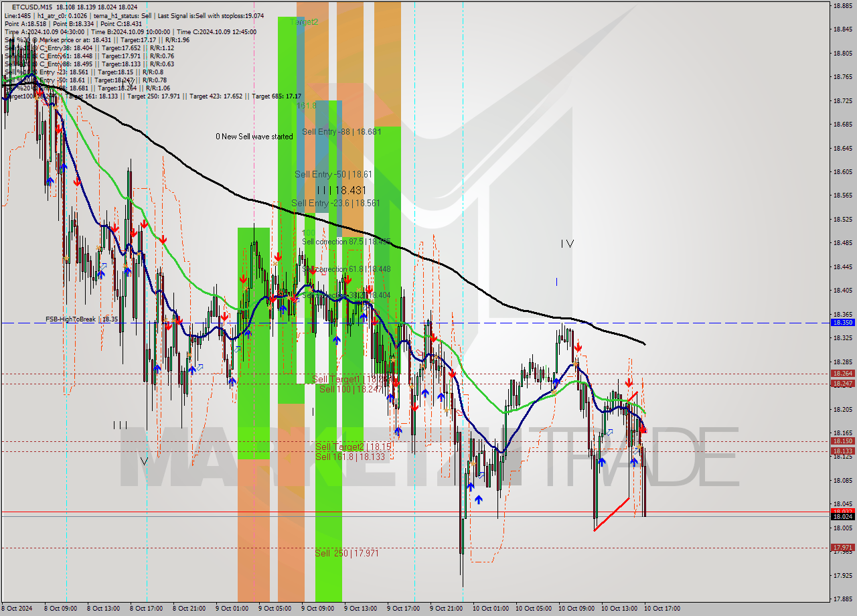Select 'Sell correction 87.5 | 18.495' label
Image resolution: width=857 pixels, height=616 pixels.
(346, 242)
